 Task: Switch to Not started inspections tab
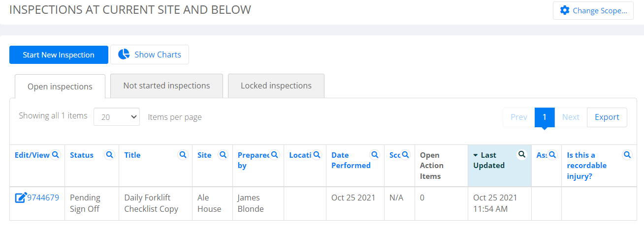click(x=166, y=85)
